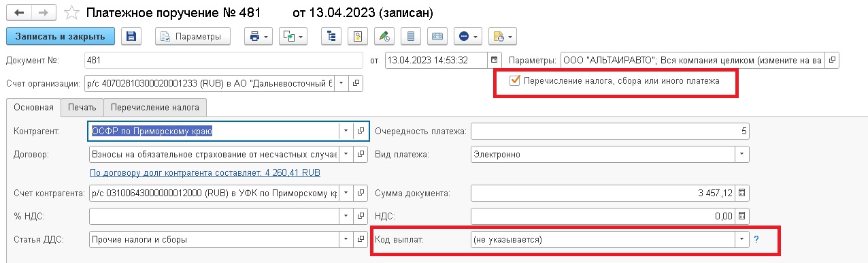
Task: Open calendar picker next to date
Action: tap(495, 60)
